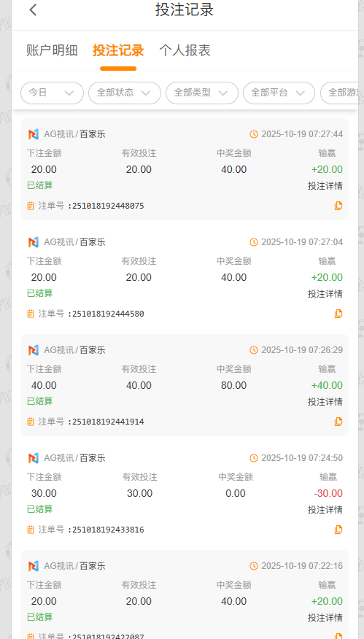Switch to the 个人报表 tab
The image size is (364, 639).
[185, 50]
